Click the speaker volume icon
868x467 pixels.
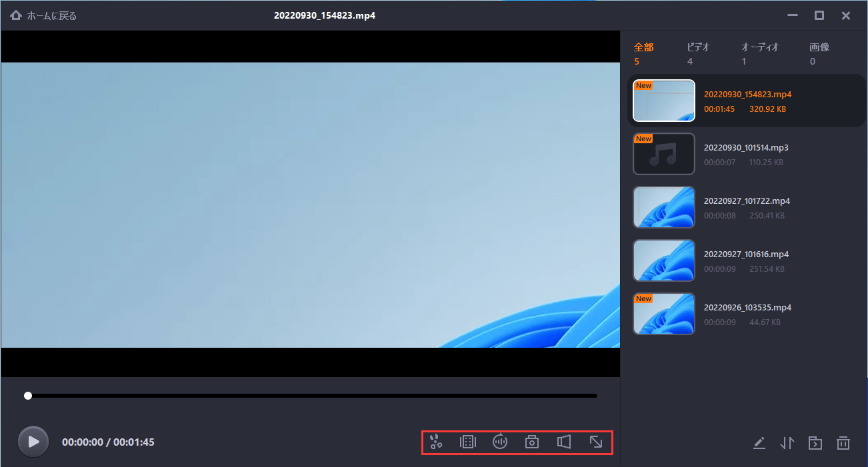click(x=564, y=442)
